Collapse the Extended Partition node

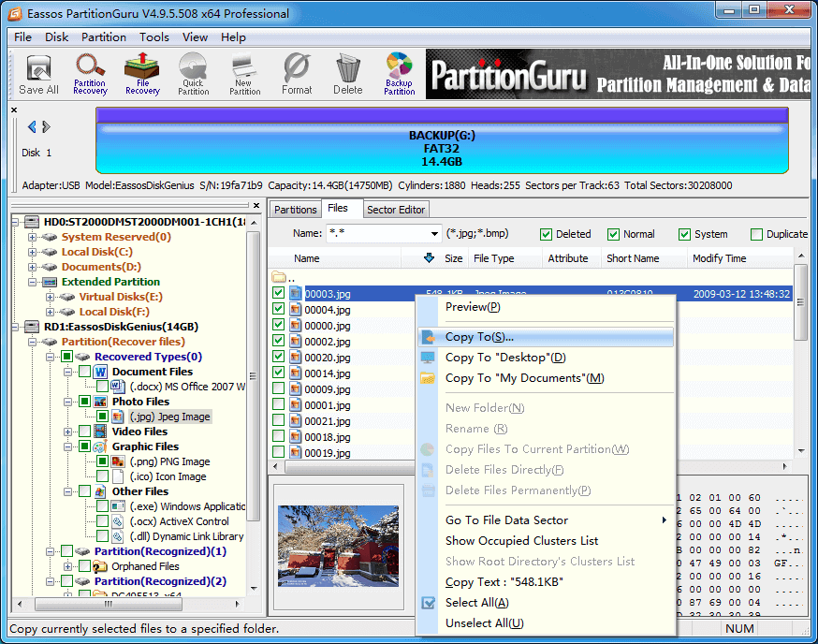point(33,282)
